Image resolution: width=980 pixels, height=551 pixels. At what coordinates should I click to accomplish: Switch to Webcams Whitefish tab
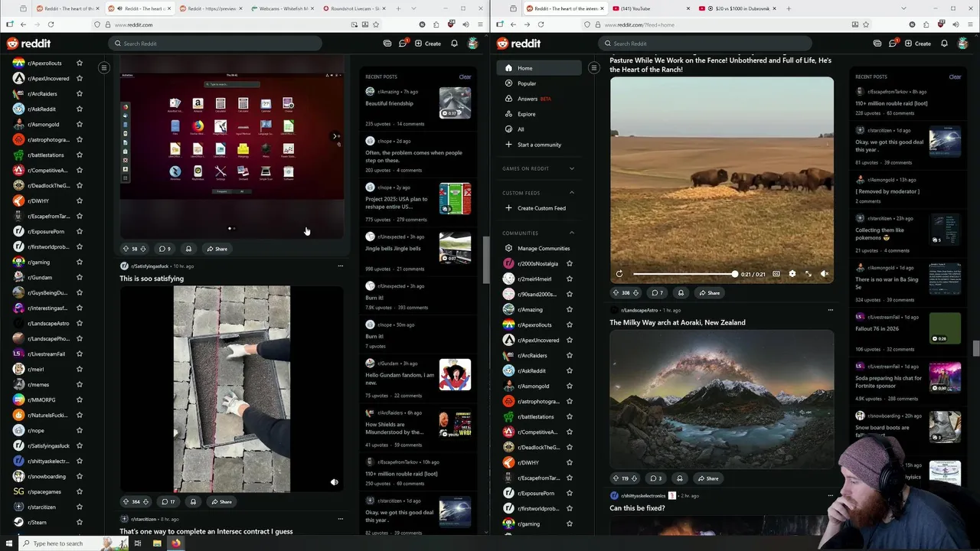tap(283, 8)
